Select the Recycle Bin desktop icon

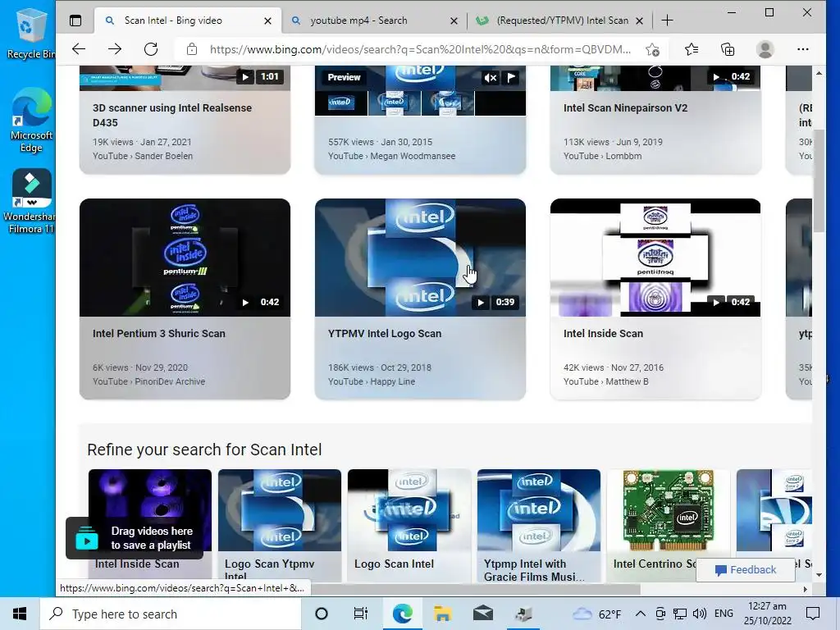[x=30, y=33]
